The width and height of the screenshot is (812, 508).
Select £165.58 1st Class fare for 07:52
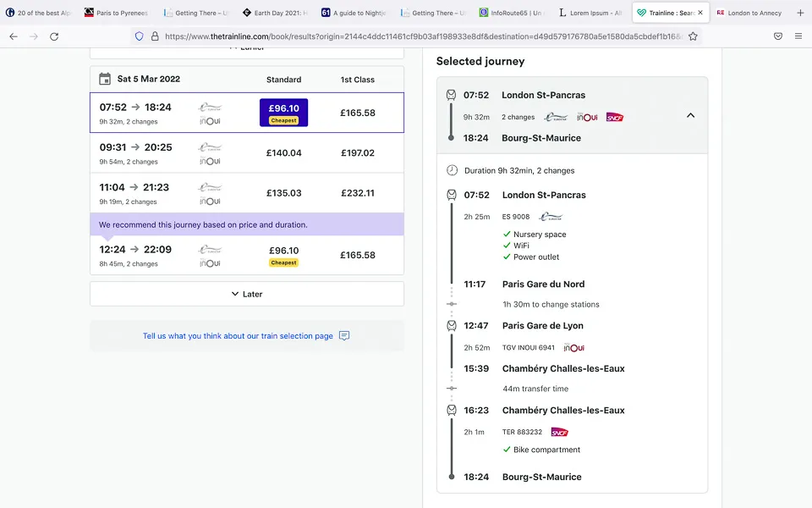pyautogui.click(x=357, y=113)
